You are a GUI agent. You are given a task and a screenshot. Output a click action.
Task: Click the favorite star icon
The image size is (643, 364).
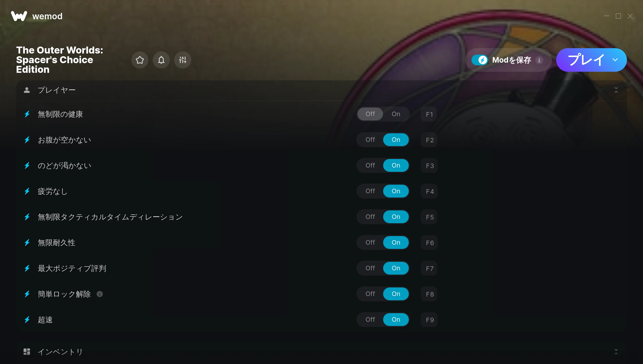140,60
